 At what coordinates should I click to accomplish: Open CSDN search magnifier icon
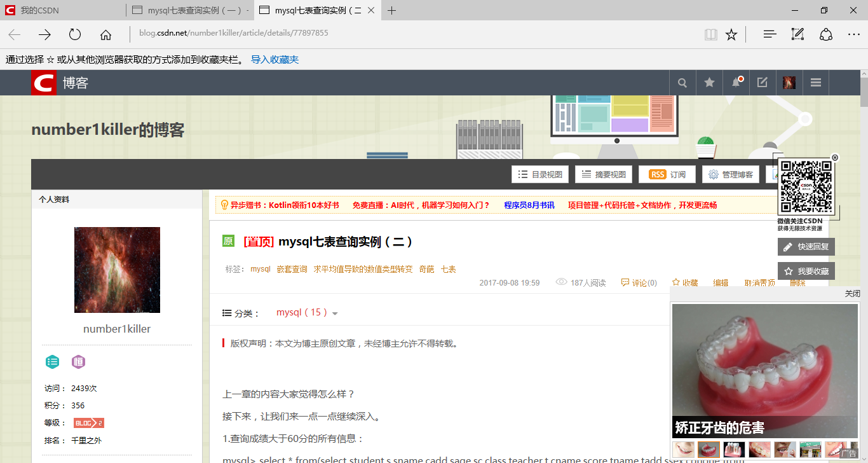[682, 83]
